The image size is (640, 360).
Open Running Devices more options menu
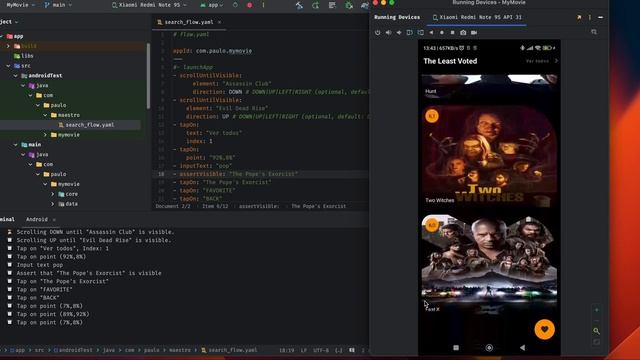point(589,17)
